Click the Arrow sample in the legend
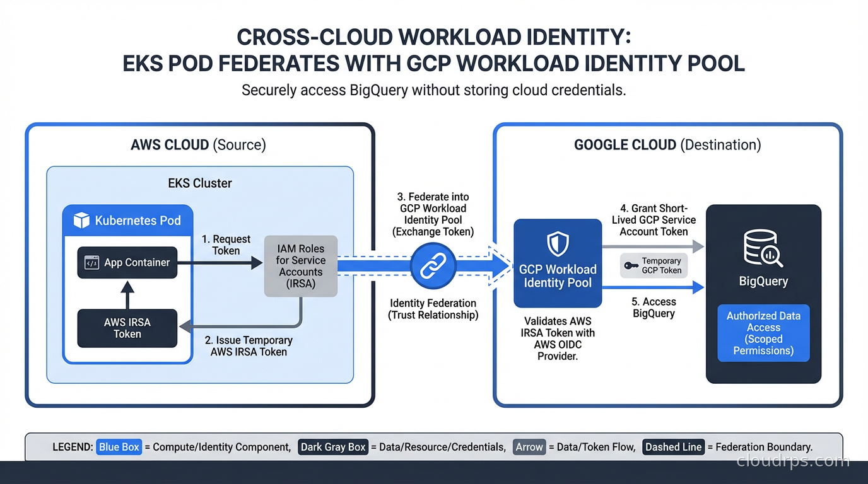 529,447
